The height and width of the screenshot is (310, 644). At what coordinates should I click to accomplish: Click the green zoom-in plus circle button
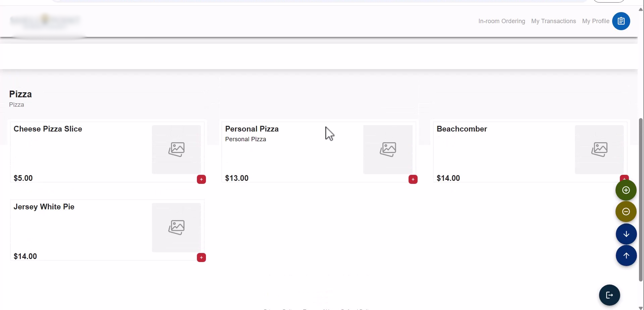[x=626, y=190]
